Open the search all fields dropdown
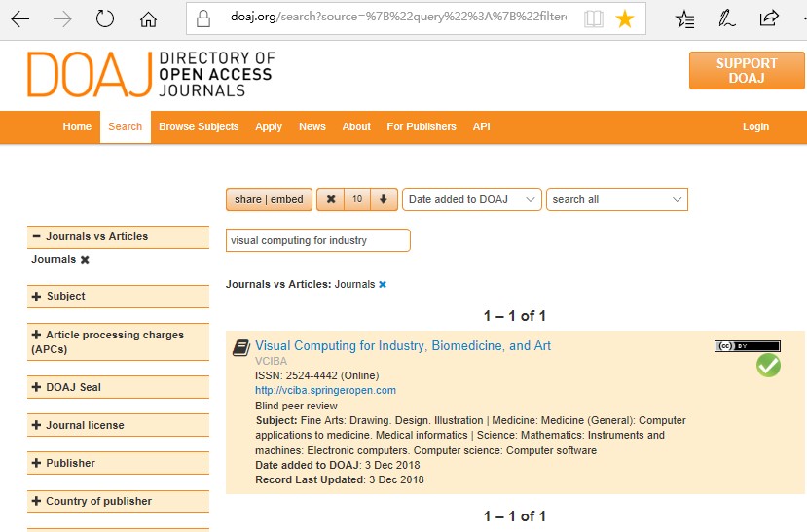This screenshot has width=807, height=532. 616,199
